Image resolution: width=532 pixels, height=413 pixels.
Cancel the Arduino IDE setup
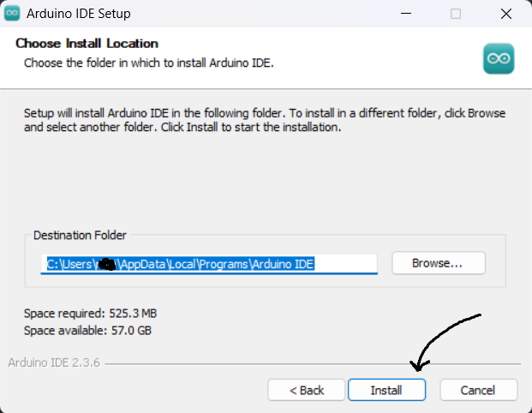coord(478,390)
